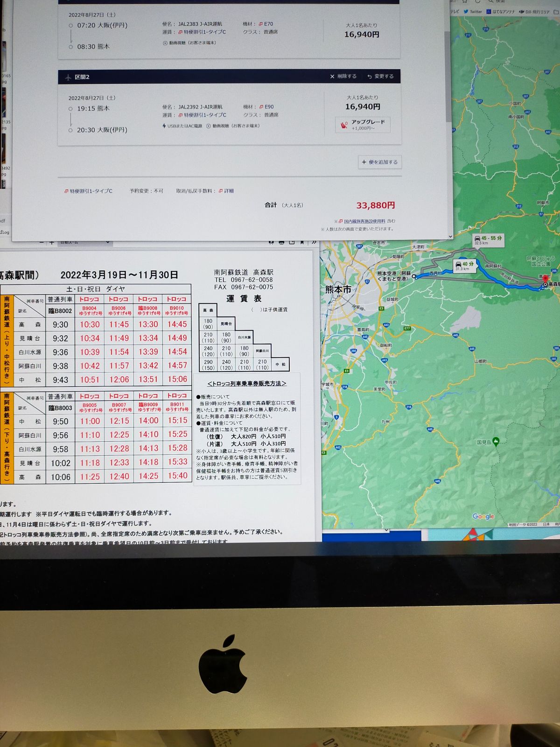Click the PDF viewer zoom out icon

(41, 242)
